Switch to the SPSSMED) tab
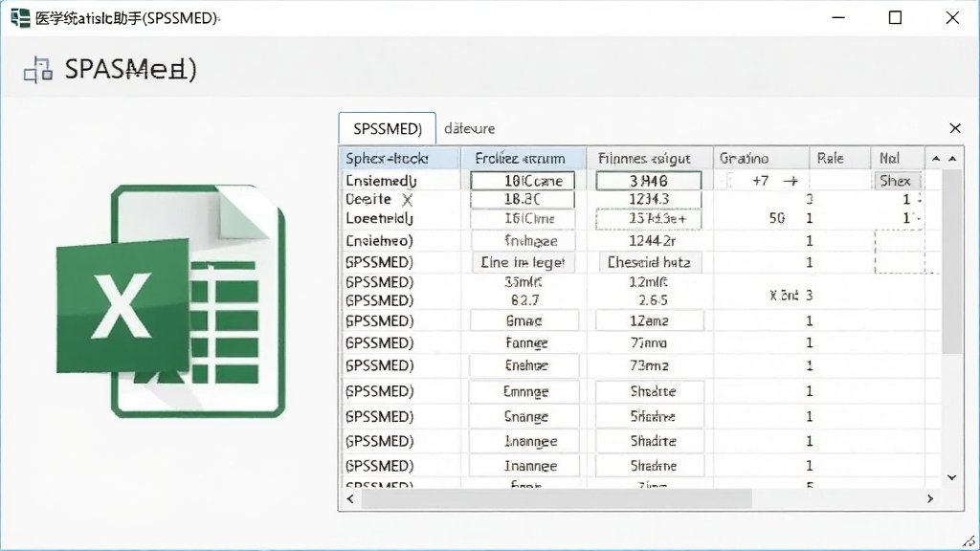 (387, 129)
